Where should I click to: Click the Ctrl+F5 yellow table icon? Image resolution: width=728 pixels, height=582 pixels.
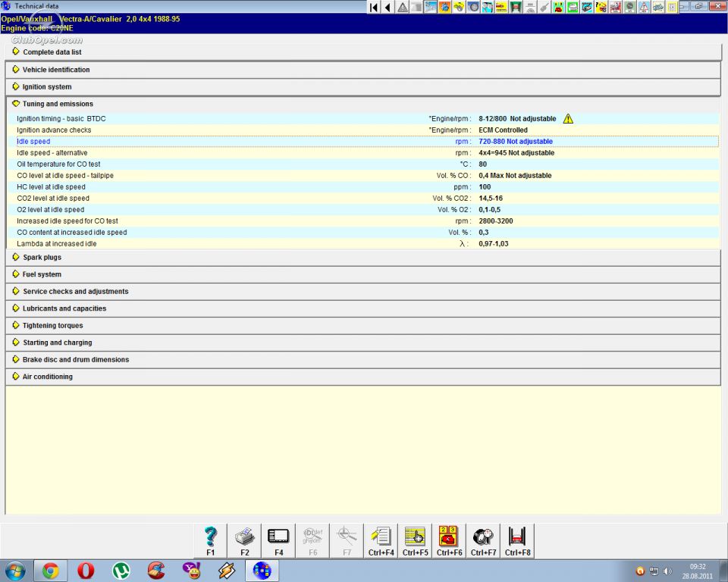click(x=415, y=540)
